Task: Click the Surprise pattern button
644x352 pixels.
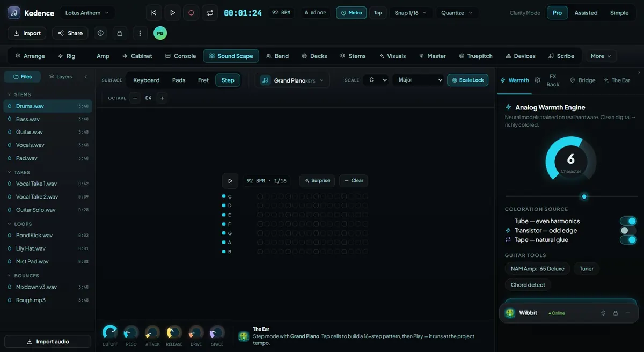Action: [x=317, y=181]
